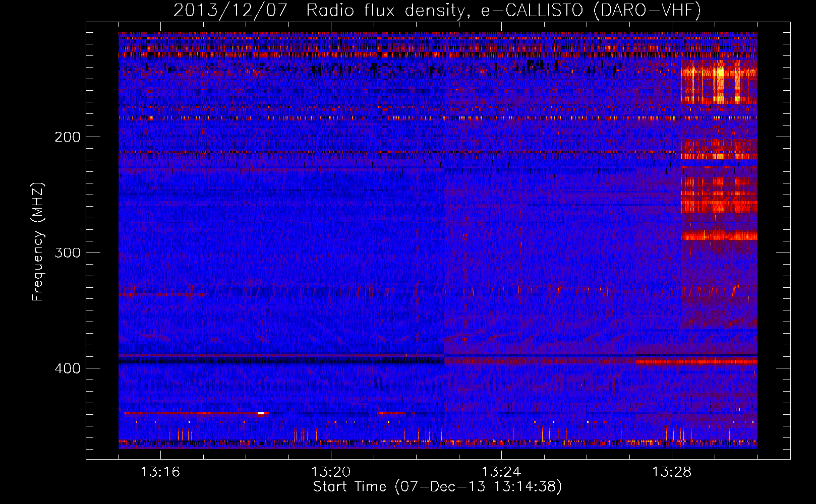Click the "13:16" time tick label

pos(160,472)
